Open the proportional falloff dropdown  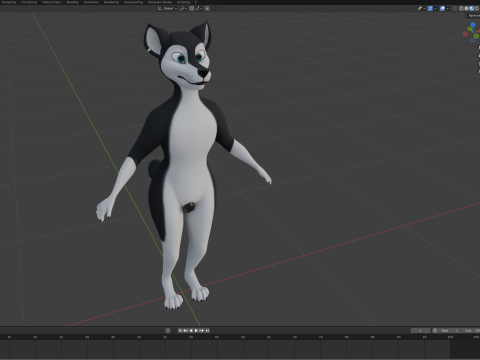(x=214, y=8)
